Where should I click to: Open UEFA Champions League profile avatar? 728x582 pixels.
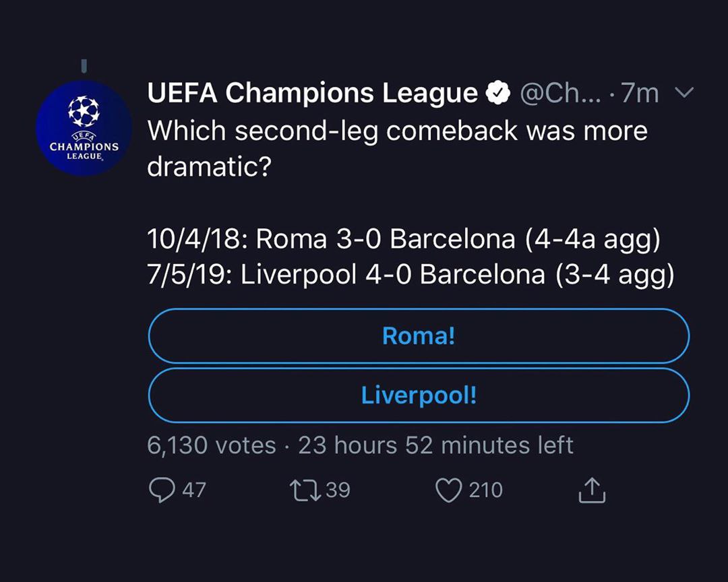84,128
